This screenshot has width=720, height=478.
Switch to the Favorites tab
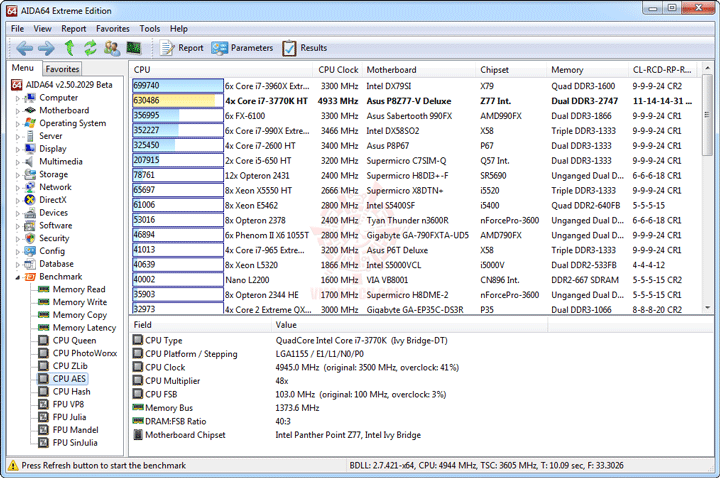(x=62, y=69)
